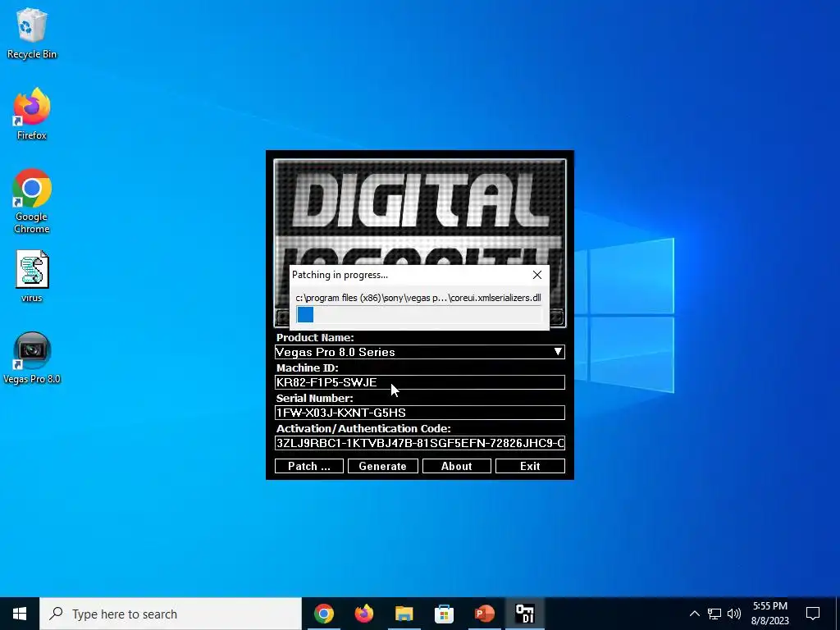840x630 pixels.
Task: Open the volume control tray icon
Action: click(x=734, y=614)
